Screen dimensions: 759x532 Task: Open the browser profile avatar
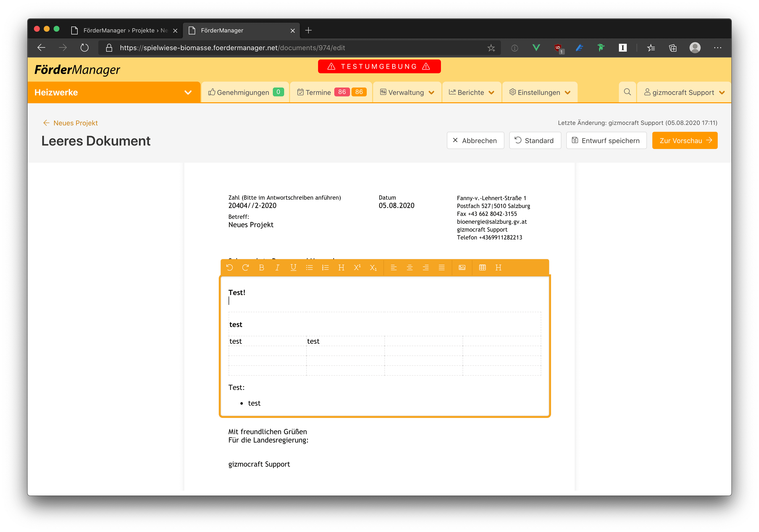[x=695, y=48]
